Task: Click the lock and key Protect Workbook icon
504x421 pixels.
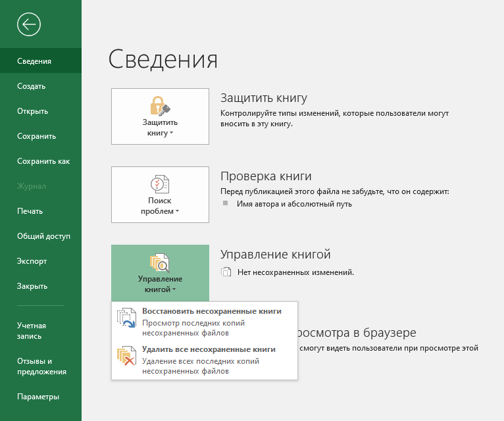Action: (160, 105)
